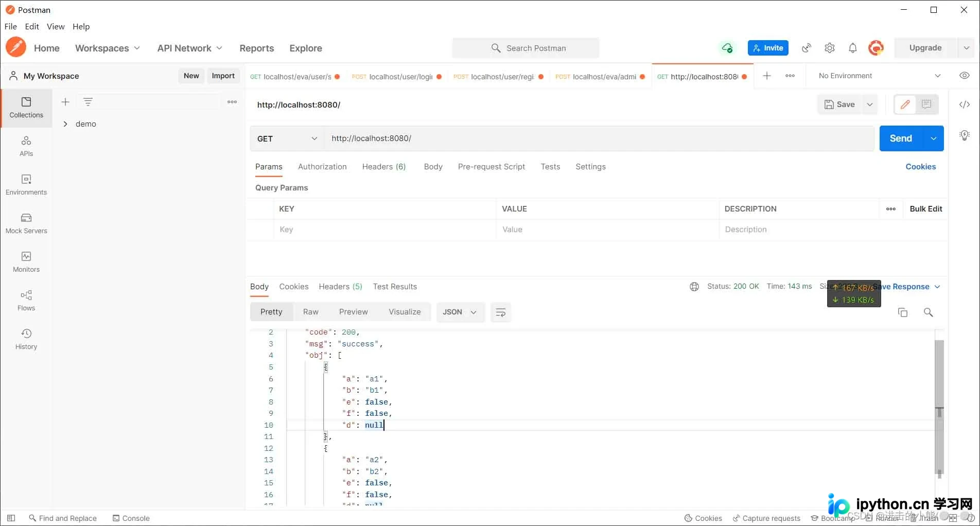Viewport: 980px width, 526px height.
Task: Switch to the edit (pencil) mode
Action: click(905, 104)
